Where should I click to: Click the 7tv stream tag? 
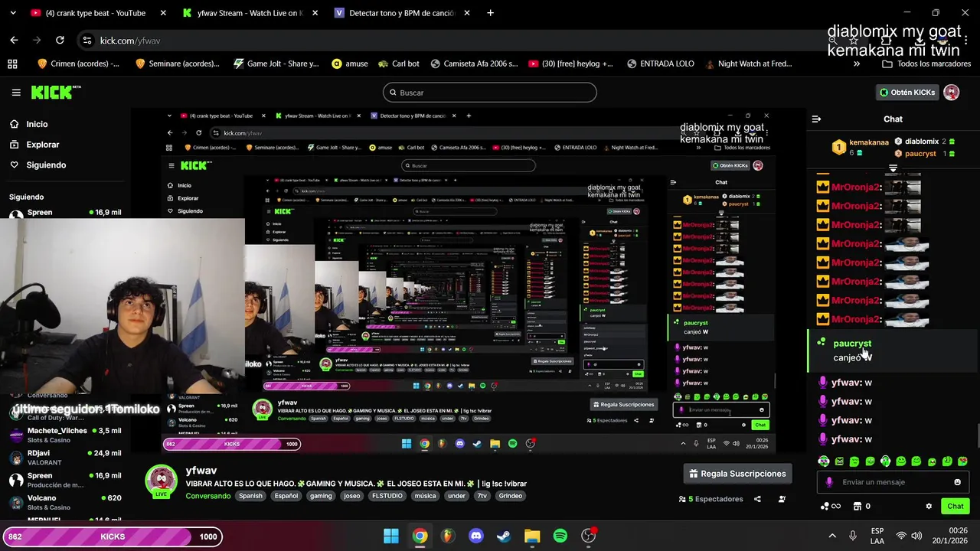point(482,496)
